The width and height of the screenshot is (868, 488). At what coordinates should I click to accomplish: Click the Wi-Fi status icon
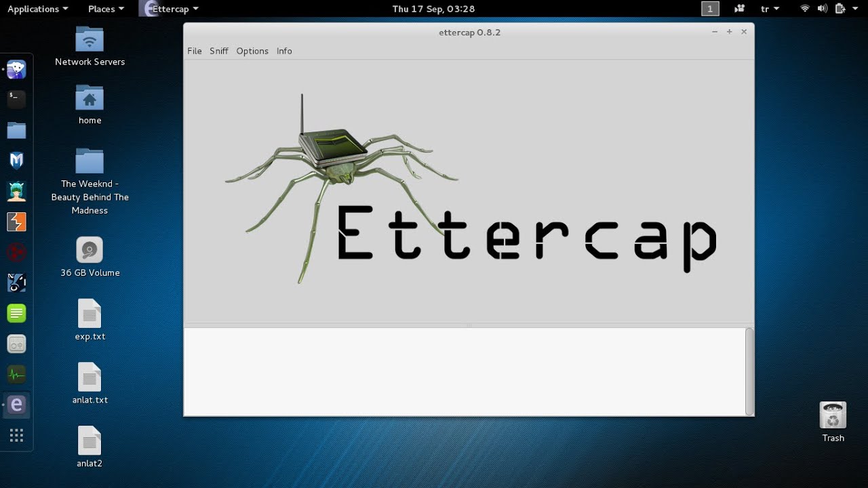coord(805,9)
